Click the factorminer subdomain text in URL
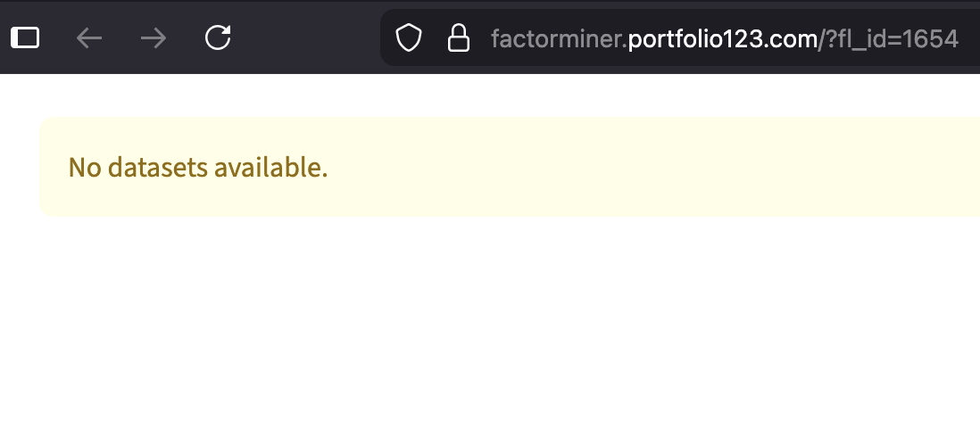Screen dimensions: 980x439 pos(556,39)
